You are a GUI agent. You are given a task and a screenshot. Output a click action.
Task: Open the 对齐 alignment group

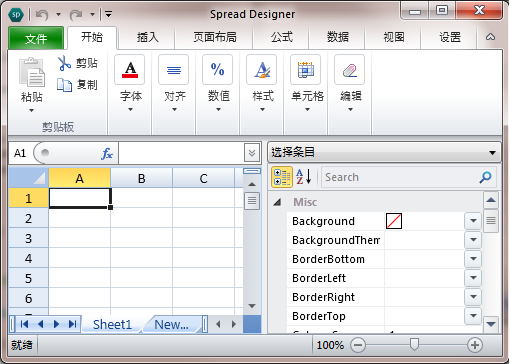pyautogui.click(x=174, y=83)
